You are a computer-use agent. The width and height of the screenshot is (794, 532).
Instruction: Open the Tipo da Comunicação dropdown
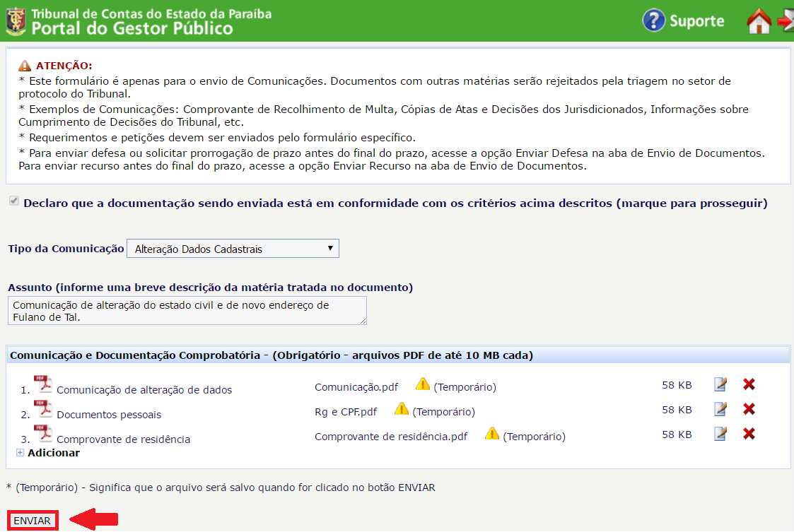pos(233,249)
